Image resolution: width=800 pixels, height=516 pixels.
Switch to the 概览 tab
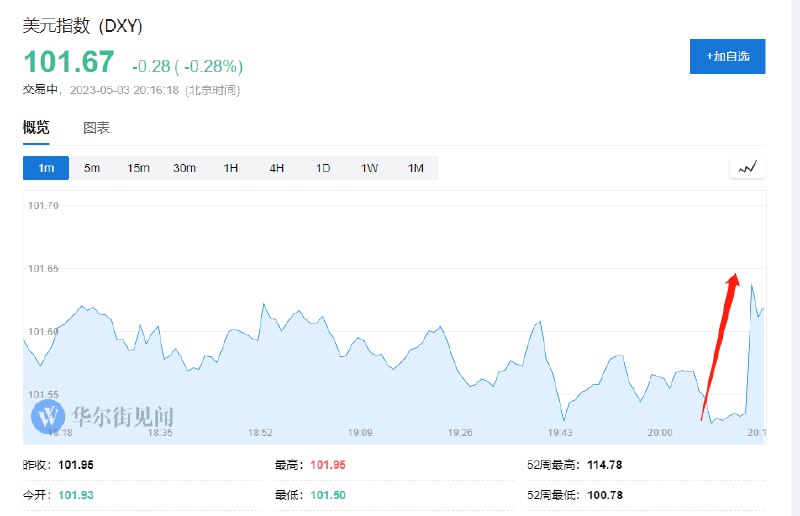pyautogui.click(x=36, y=127)
